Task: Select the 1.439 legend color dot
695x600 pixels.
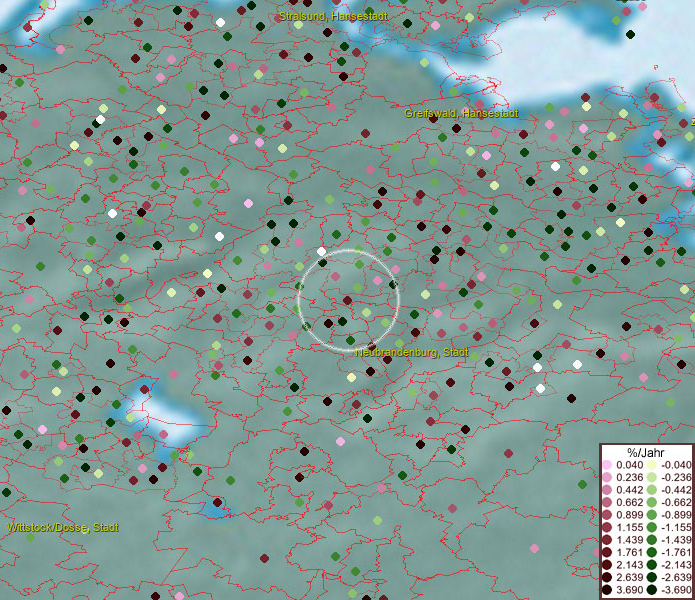Action: pos(607,540)
